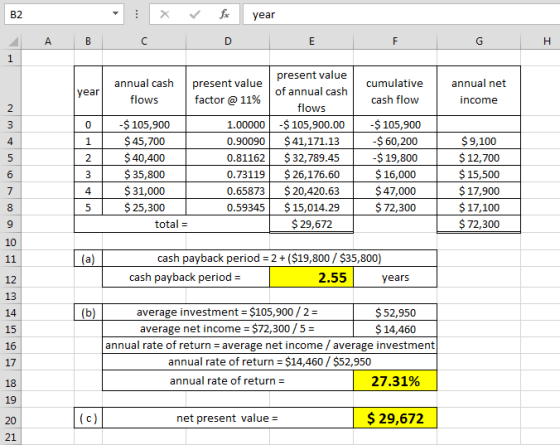
Task: Click the 'net present value =' label
Action: pos(228,418)
